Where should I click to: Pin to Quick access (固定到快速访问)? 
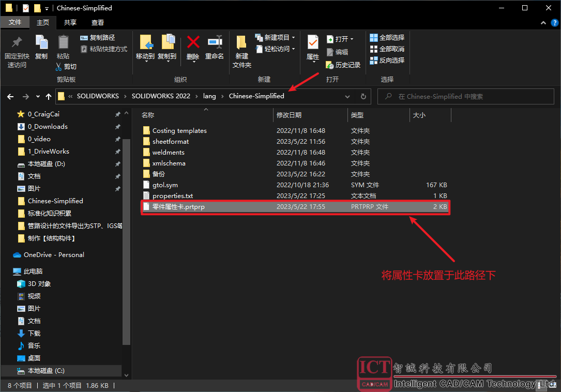click(17, 52)
